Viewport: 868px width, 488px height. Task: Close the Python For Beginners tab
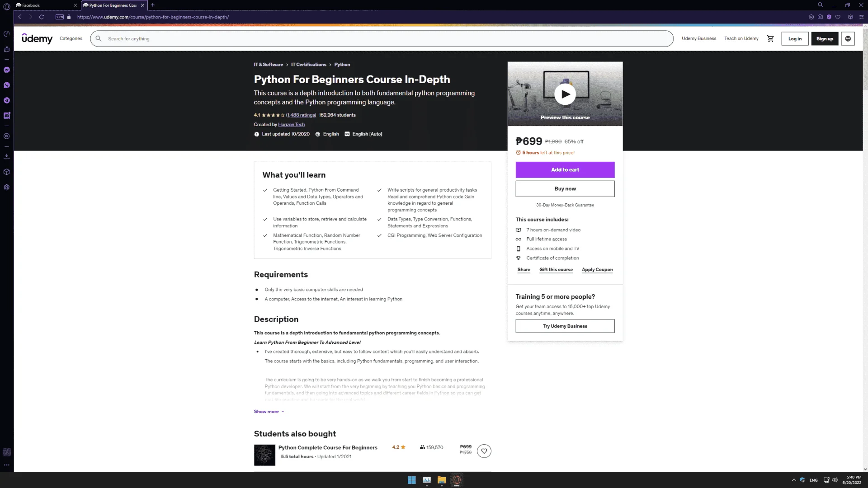[142, 5]
